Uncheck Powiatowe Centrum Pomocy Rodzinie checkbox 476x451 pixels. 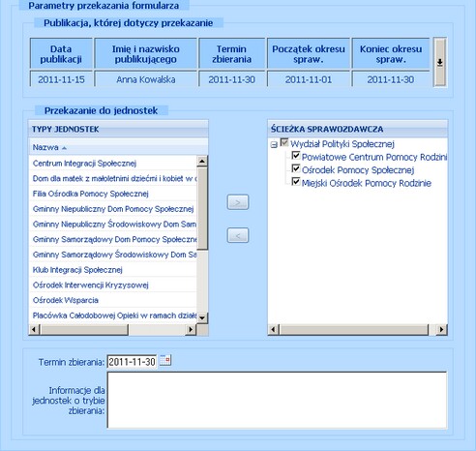pyautogui.click(x=296, y=156)
